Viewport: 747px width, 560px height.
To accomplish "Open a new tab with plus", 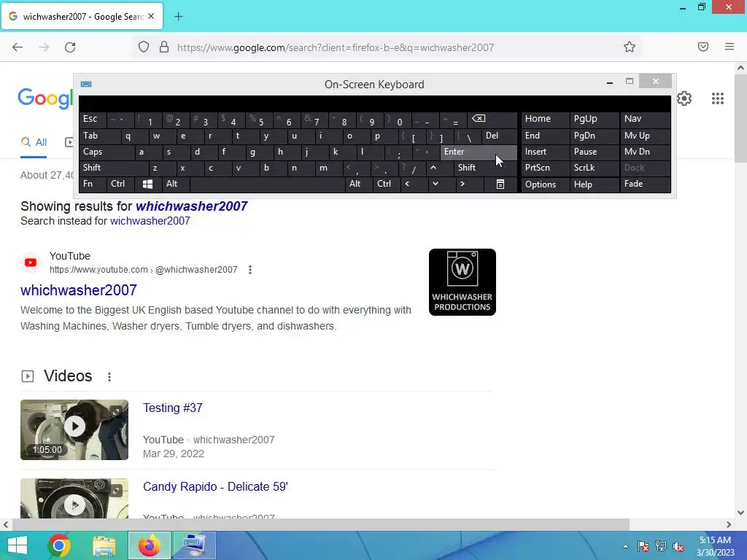I will click(178, 17).
